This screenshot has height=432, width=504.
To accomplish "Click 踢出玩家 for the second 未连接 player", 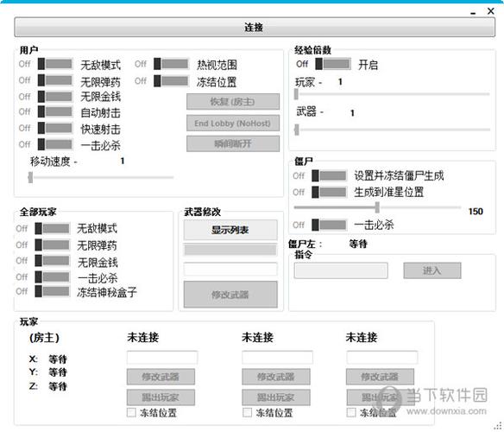I will tap(276, 397).
